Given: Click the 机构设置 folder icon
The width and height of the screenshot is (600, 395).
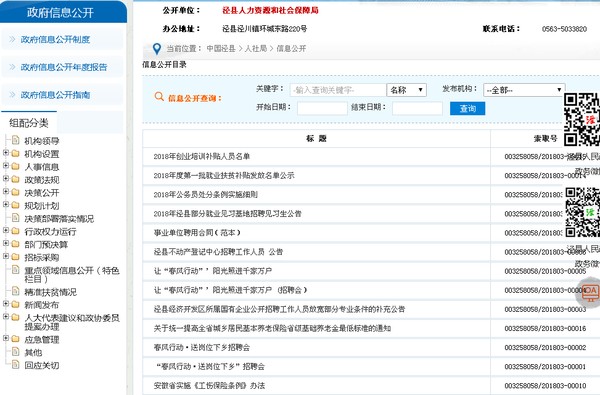Looking at the screenshot, I should (x=15, y=153).
